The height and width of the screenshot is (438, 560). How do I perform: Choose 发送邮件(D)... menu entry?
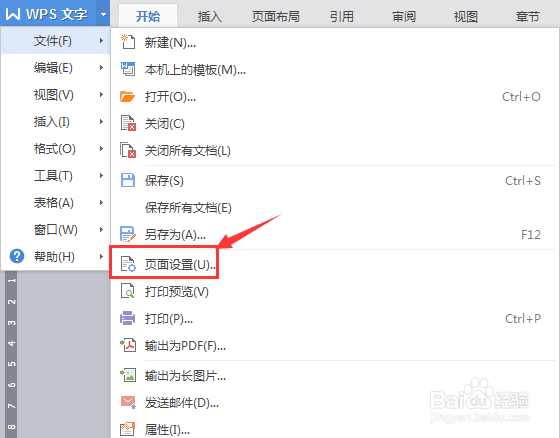335,403
